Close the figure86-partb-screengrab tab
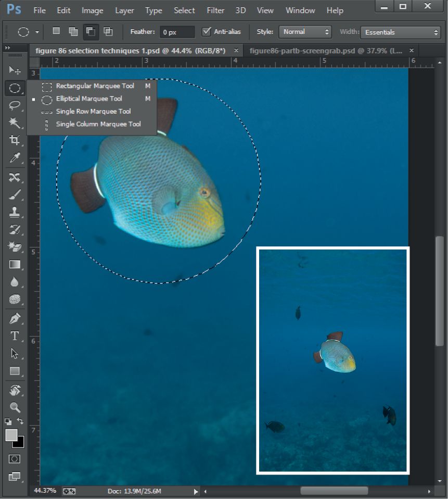This screenshot has width=448, height=499. pyautogui.click(x=412, y=51)
